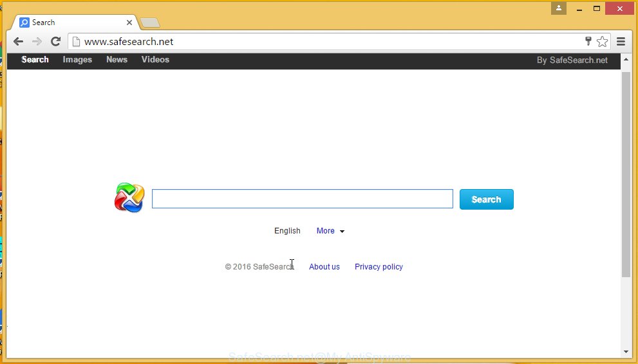
Task: Click the scrollbar up arrow
Action: click(x=626, y=60)
